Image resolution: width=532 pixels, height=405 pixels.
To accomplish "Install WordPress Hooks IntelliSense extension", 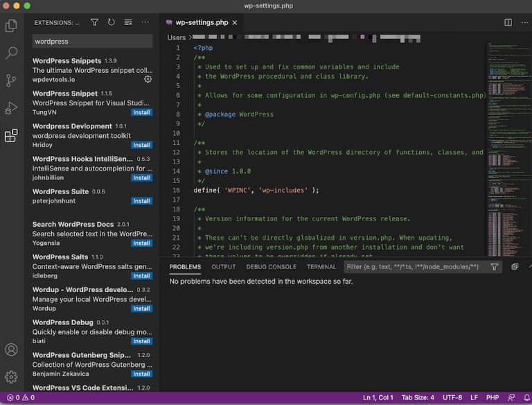I will (141, 178).
